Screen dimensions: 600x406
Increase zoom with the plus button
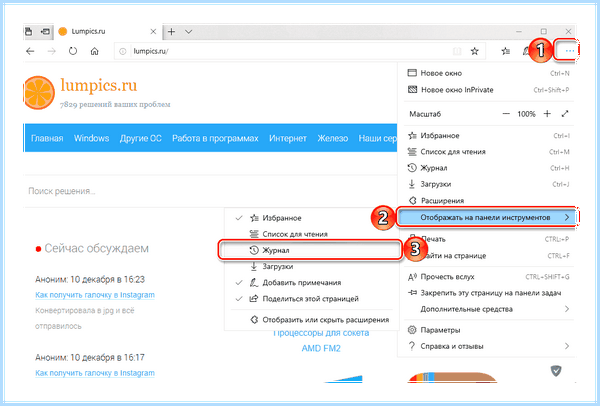click(x=547, y=114)
